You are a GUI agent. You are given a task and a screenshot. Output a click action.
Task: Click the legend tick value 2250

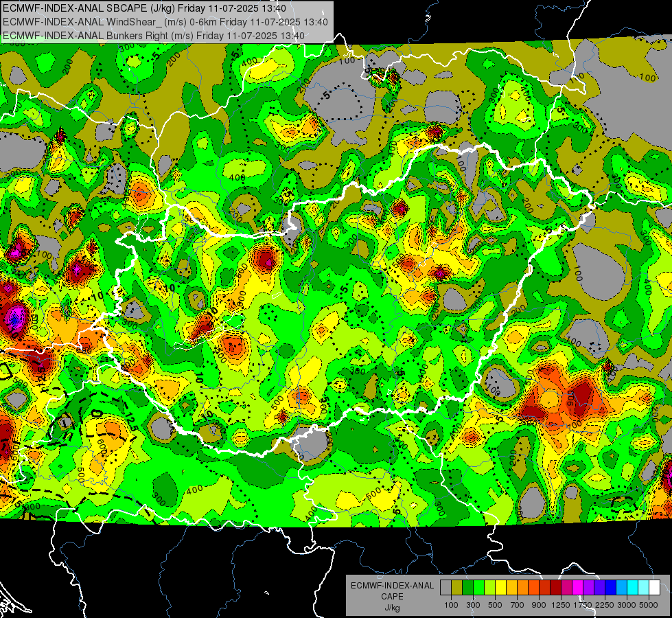coord(605,605)
